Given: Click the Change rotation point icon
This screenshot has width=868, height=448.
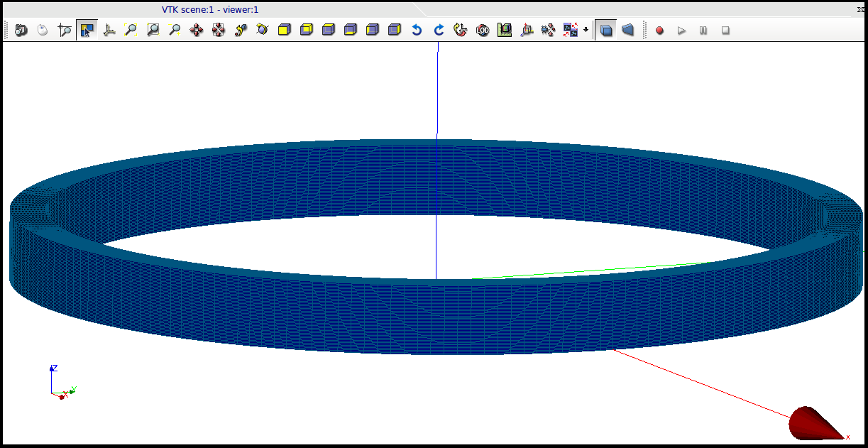Looking at the screenshot, I should tap(241, 31).
